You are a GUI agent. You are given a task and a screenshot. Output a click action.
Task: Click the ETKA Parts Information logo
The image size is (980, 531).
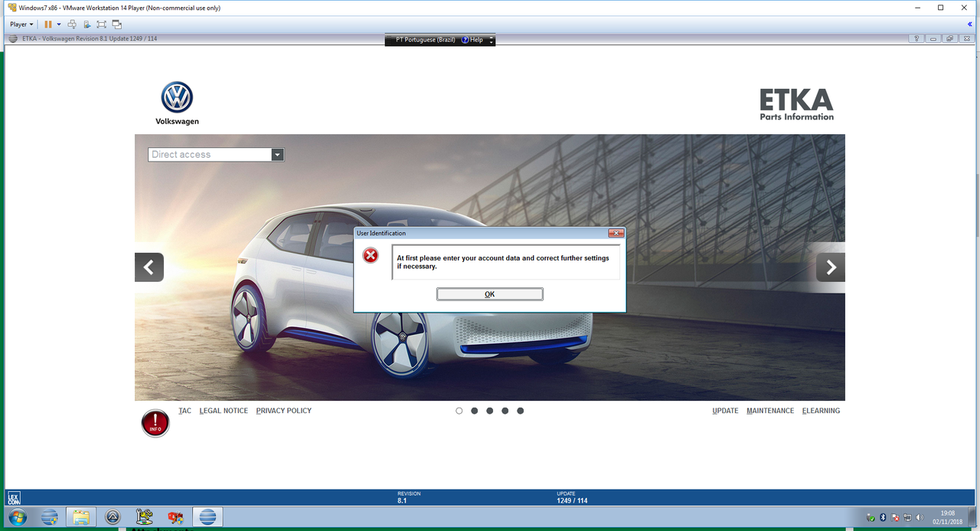[796, 105]
